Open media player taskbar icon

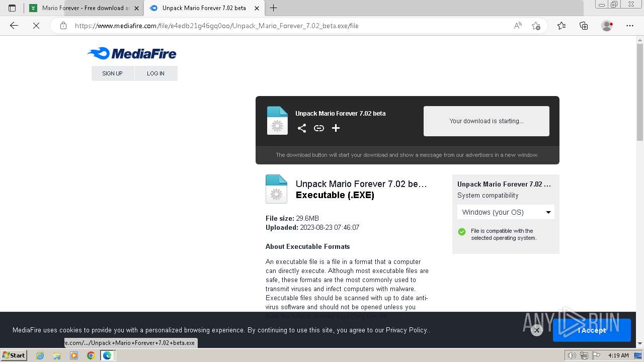[74, 355]
